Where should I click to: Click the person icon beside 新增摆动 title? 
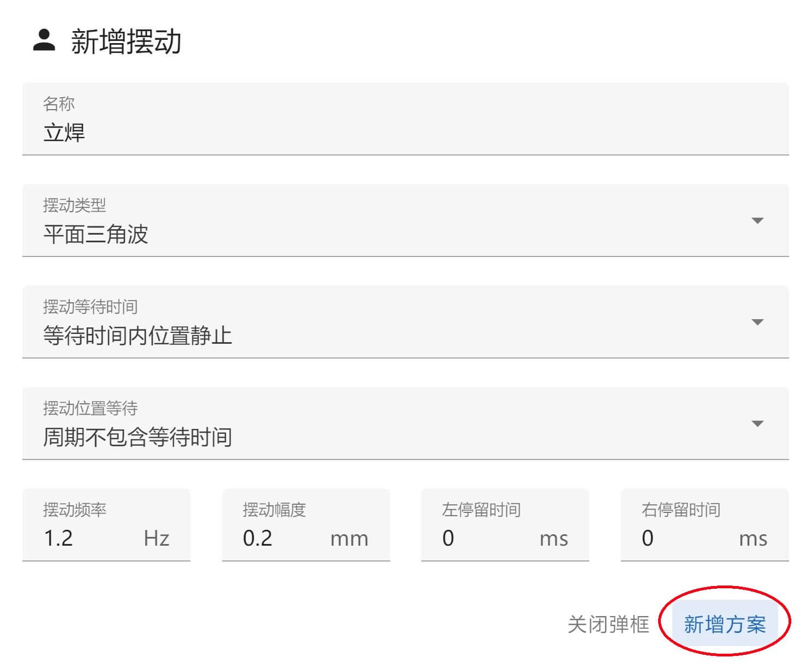click(44, 40)
